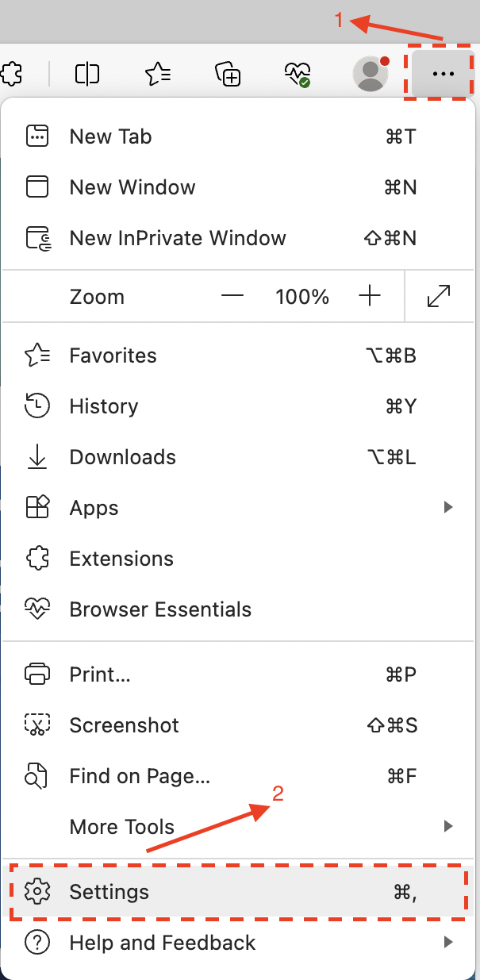480x980 pixels.
Task: Click the Browser Essentials heart icon
Action: tap(298, 74)
